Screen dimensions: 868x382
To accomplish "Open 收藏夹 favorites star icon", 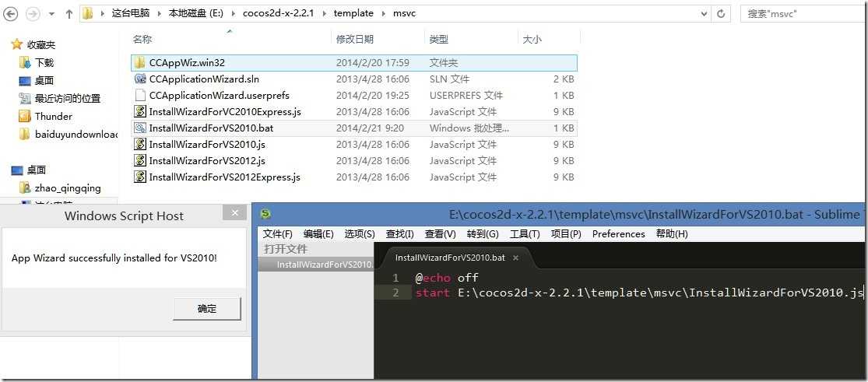I will (x=16, y=44).
